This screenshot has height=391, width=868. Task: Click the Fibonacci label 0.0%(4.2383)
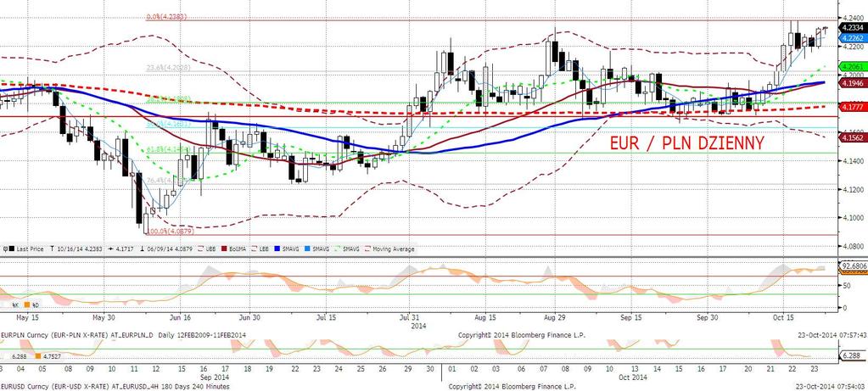[x=166, y=17]
